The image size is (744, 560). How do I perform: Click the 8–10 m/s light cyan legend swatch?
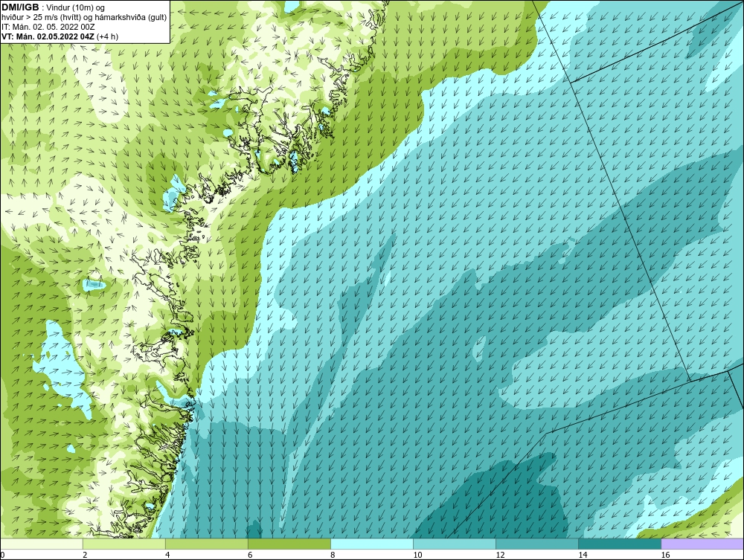(372, 544)
